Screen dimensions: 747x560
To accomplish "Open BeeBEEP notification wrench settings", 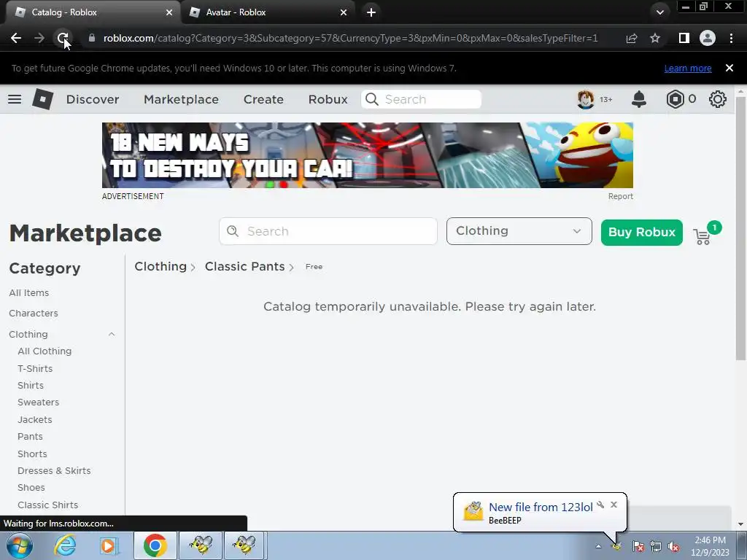I will pyautogui.click(x=600, y=505).
